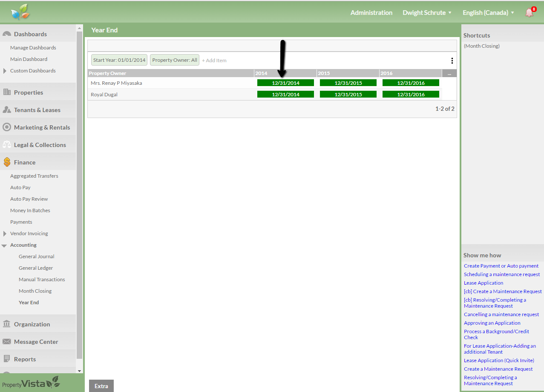Select Month Closing in the sidebar

tap(35, 291)
